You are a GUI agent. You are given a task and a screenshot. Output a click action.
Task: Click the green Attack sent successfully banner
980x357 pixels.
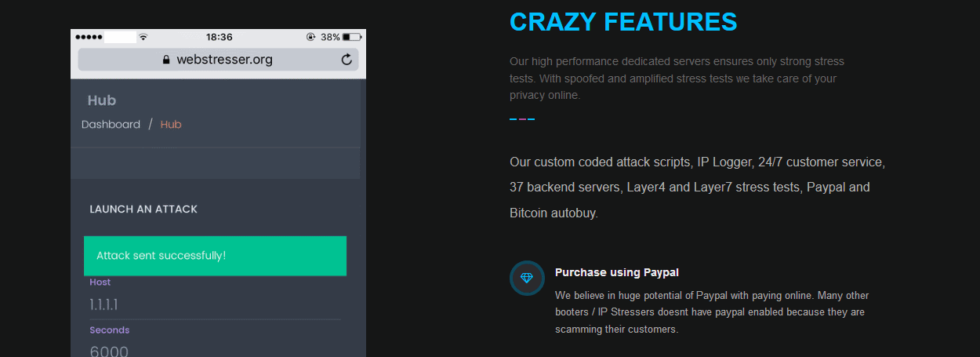[x=215, y=256]
